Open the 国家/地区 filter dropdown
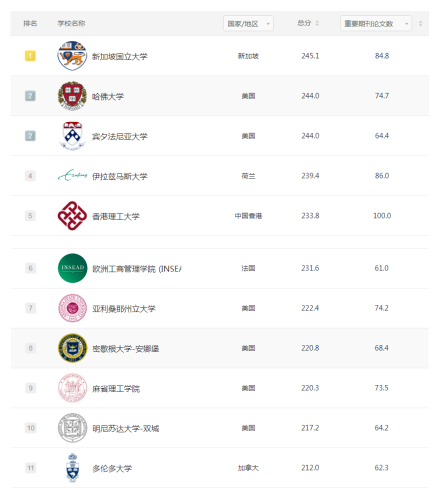This screenshot has height=499, width=440. [x=248, y=23]
